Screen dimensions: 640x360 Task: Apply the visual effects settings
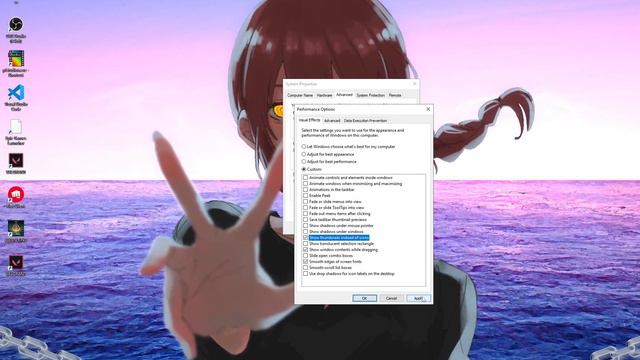(418, 298)
